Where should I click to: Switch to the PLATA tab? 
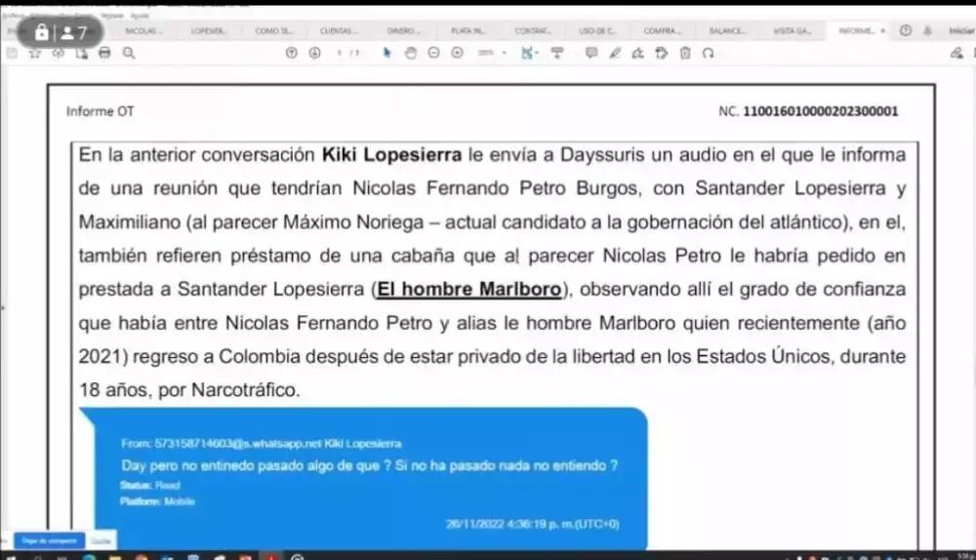(x=468, y=30)
